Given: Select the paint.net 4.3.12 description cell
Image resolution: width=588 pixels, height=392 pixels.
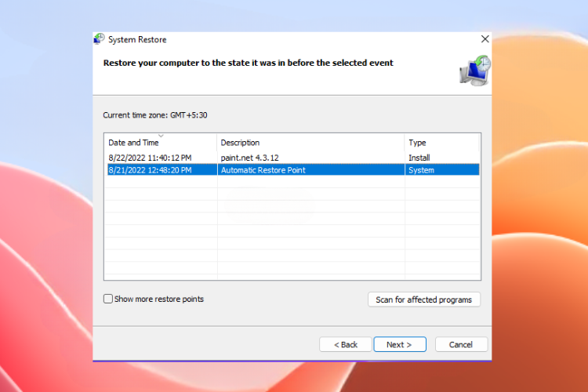Looking at the screenshot, I should (250, 158).
